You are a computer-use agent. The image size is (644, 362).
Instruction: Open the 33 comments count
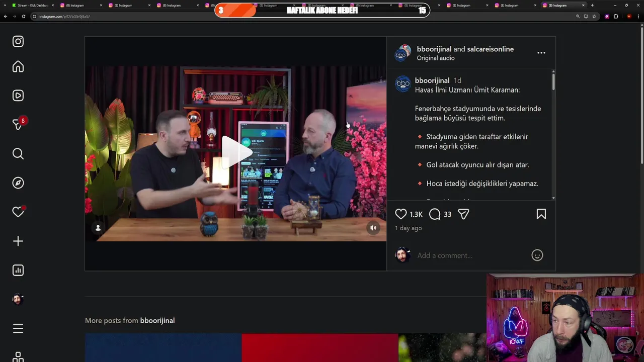[x=447, y=215]
